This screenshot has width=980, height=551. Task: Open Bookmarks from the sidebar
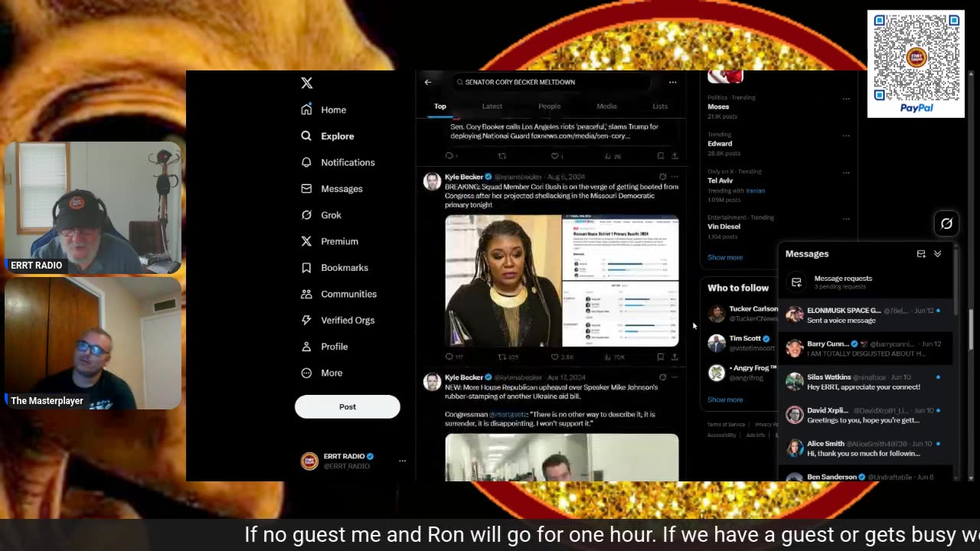click(x=335, y=268)
